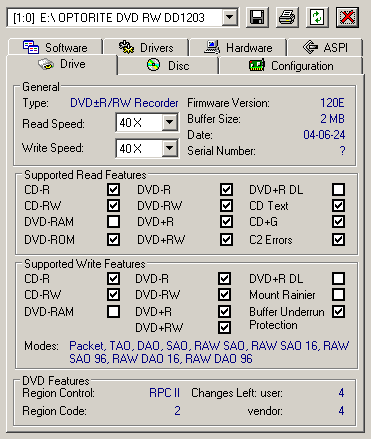Open the Configuration tab
The image size is (371, 439).
(291, 65)
